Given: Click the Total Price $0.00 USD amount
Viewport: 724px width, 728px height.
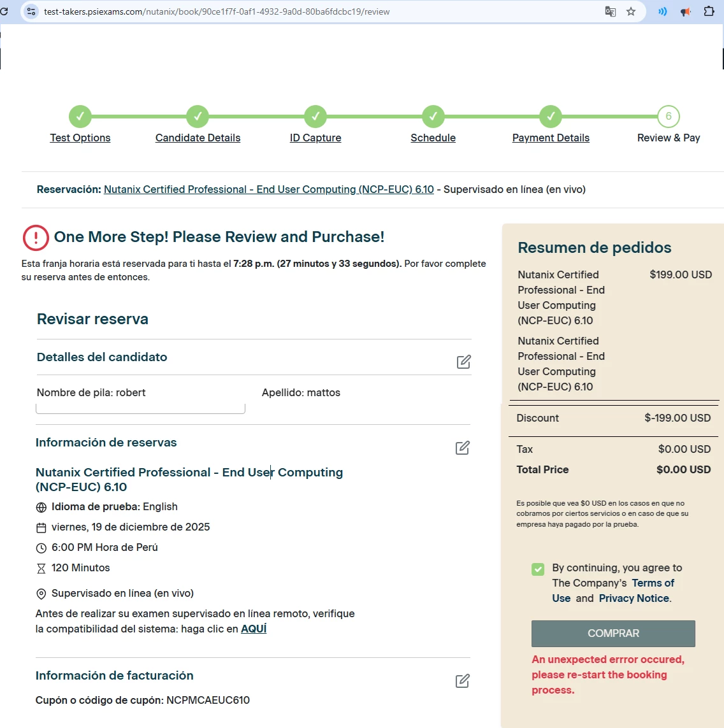Looking at the screenshot, I should (x=684, y=469).
